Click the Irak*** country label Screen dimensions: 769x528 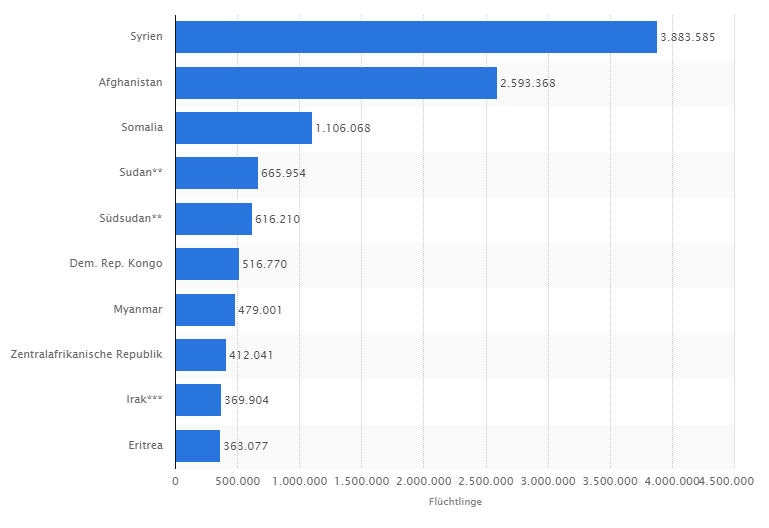(144, 400)
